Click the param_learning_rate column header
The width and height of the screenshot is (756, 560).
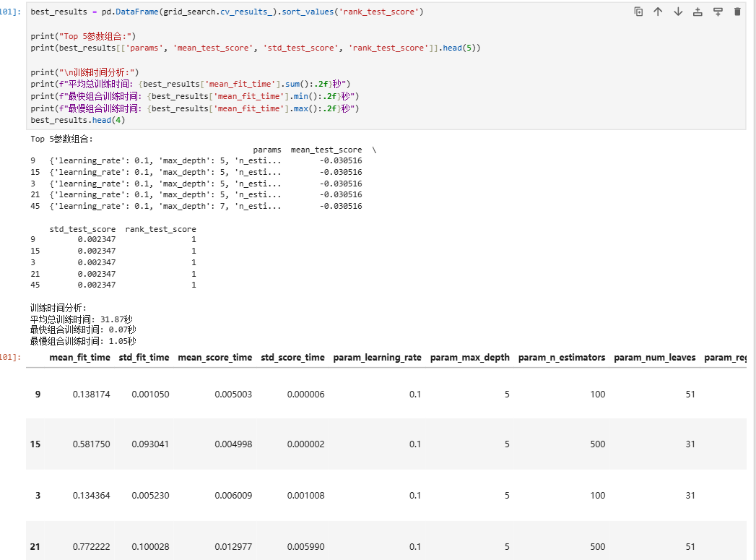(x=377, y=358)
